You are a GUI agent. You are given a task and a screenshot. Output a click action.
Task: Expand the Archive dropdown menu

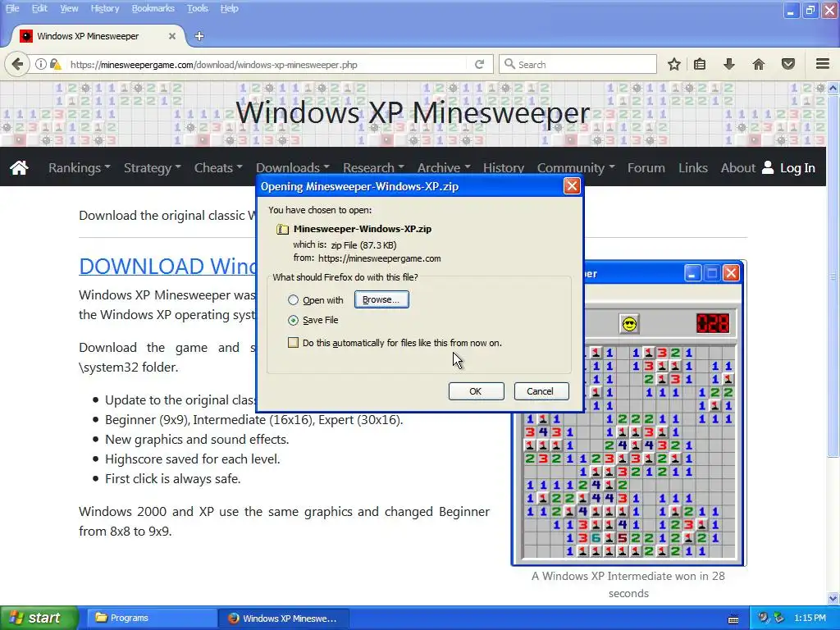click(444, 167)
